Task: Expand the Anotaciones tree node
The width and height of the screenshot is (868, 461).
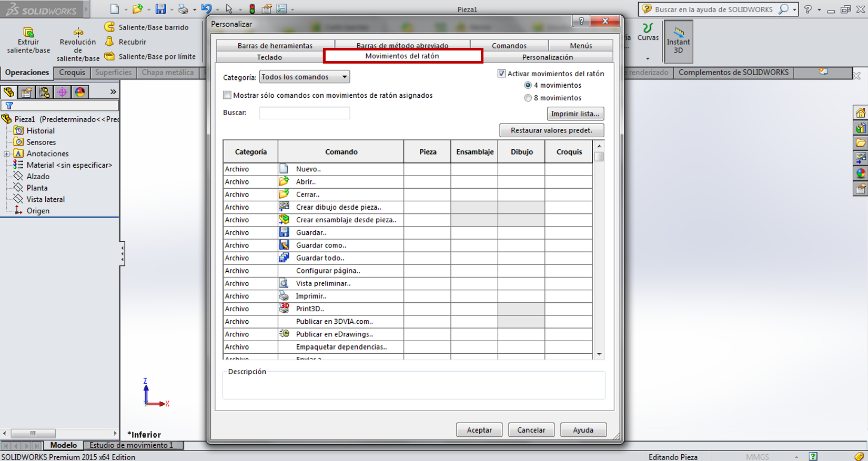Action: pos(7,154)
